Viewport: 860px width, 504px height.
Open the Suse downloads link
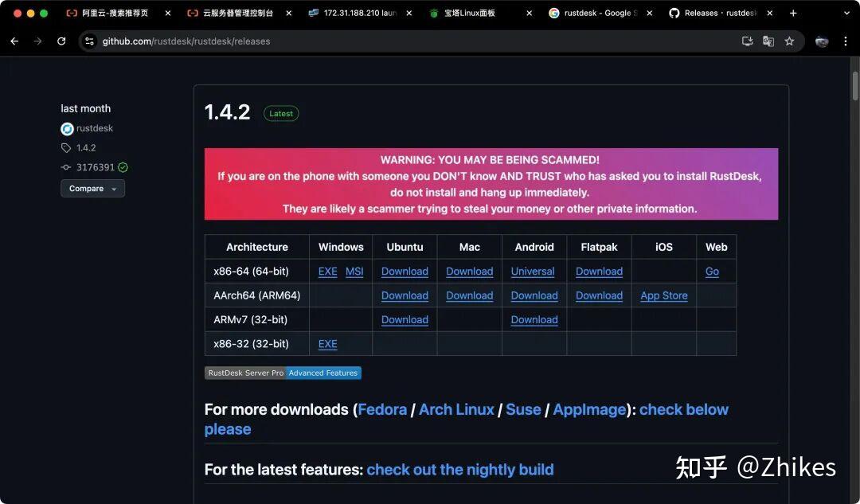pyautogui.click(x=523, y=410)
